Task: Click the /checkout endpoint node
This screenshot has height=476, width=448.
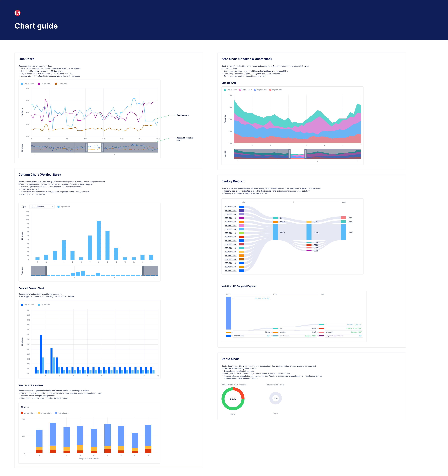Action: click(x=329, y=332)
